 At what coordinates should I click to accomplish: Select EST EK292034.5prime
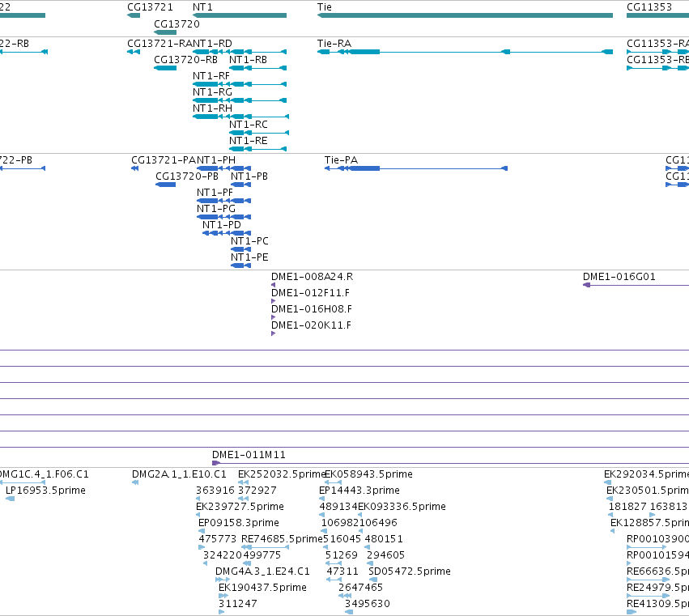click(x=608, y=482)
